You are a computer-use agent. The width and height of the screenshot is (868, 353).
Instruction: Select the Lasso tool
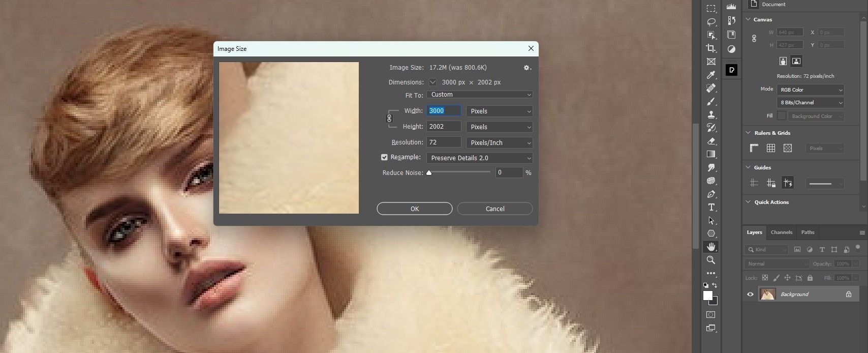711,22
